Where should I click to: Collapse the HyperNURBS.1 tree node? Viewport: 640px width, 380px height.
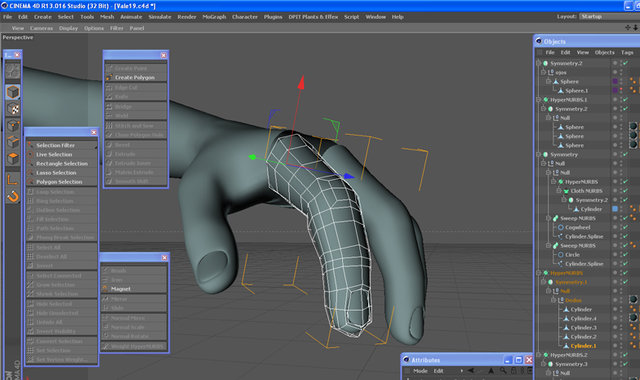pos(538,100)
